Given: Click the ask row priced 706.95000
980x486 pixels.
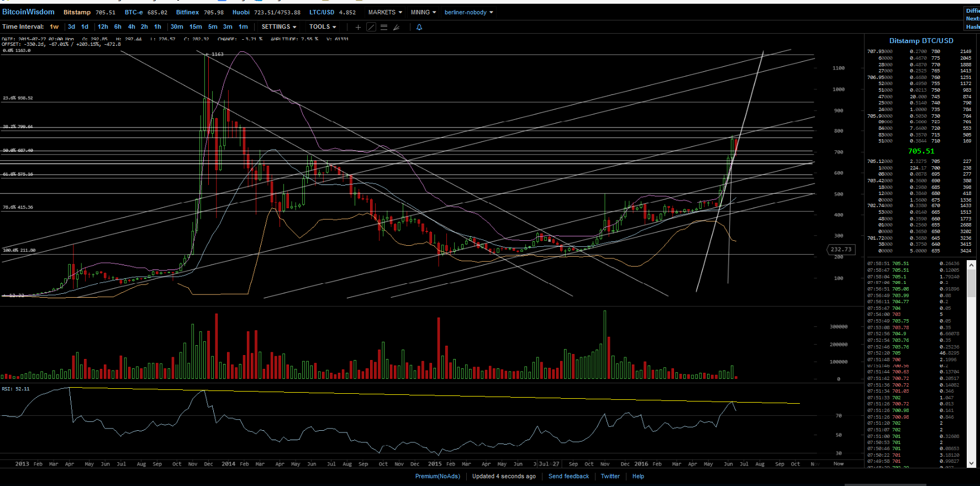Looking at the screenshot, I should click(919, 77).
